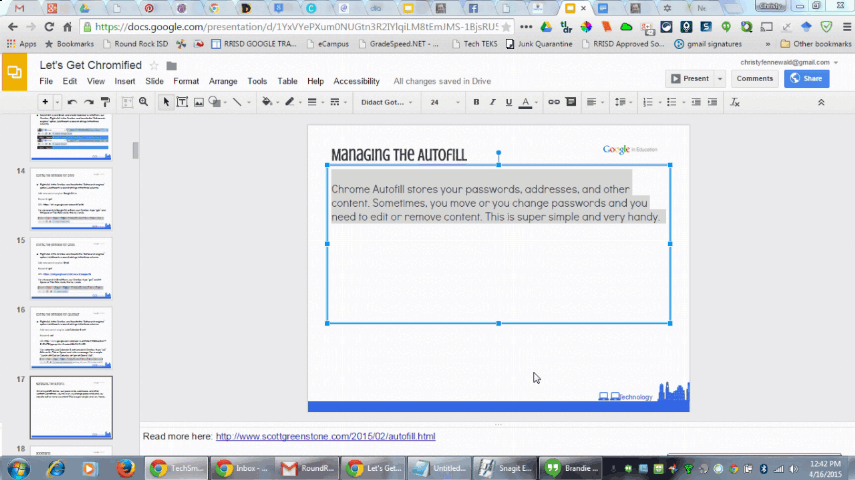Click the Insert comment icon
855x480 pixels.
tap(571, 102)
